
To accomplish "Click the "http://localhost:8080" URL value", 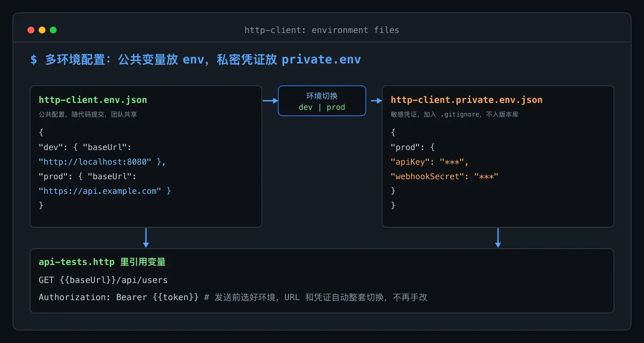I will coord(95,162).
